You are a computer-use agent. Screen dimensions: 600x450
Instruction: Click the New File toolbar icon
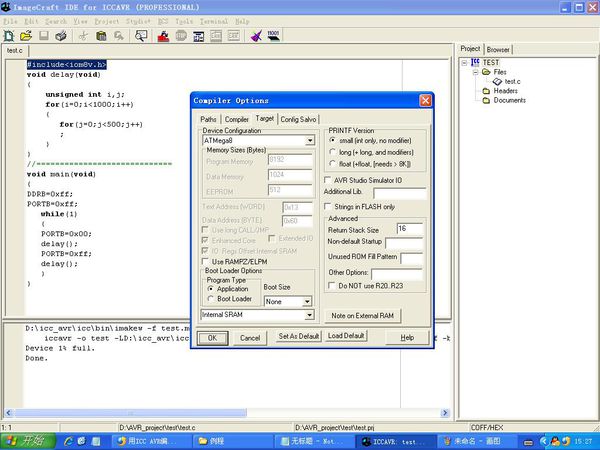point(11,36)
